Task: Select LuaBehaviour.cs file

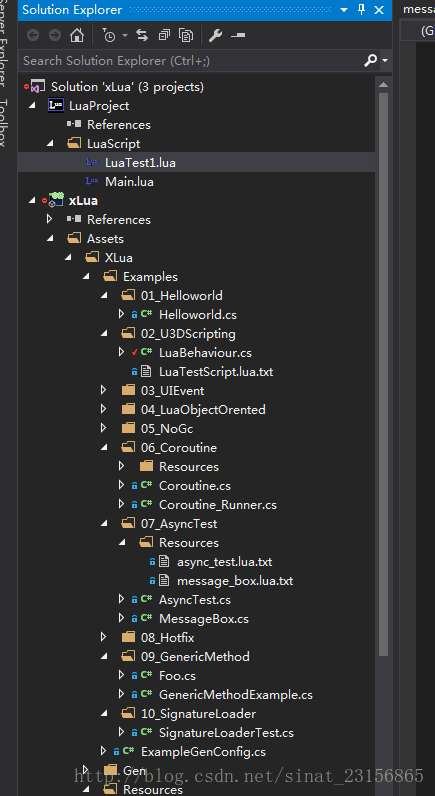Action: click(205, 353)
